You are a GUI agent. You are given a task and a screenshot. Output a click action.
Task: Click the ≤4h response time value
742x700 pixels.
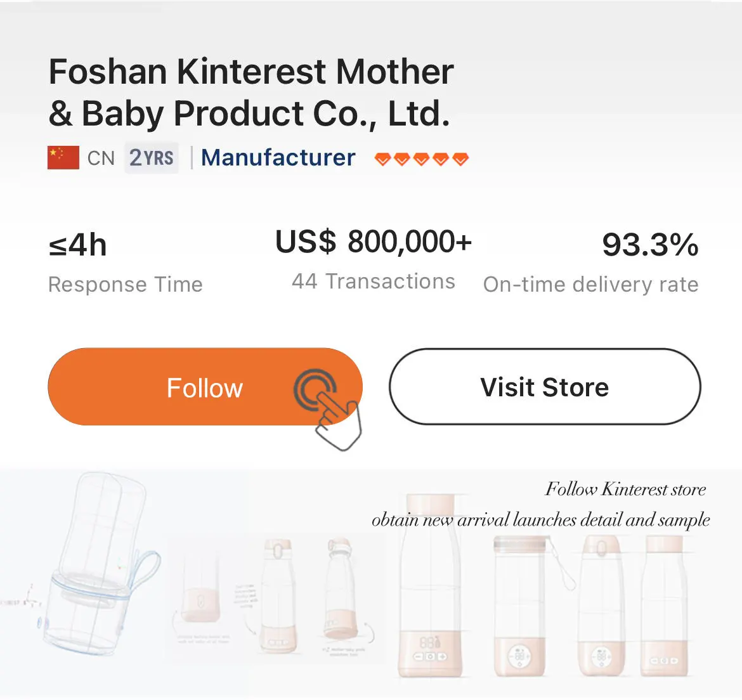point(77,245)
